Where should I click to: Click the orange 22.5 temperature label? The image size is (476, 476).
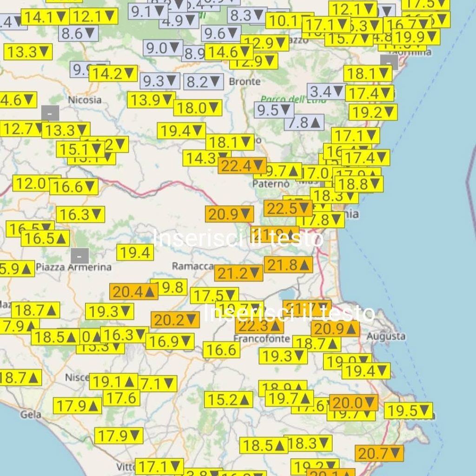[x=288, y=208]
